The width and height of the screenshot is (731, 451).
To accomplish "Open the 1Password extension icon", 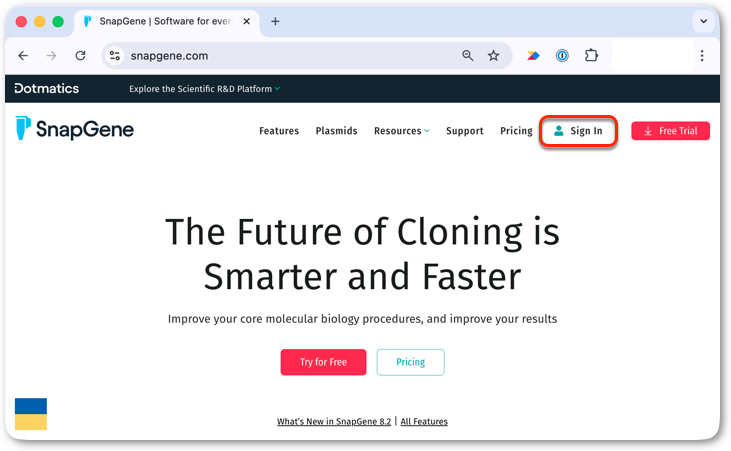I will (562, 56).
